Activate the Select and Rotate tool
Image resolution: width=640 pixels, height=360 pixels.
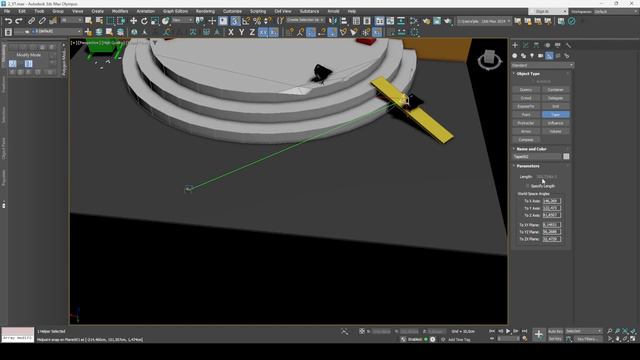click(x=144, y=21)
